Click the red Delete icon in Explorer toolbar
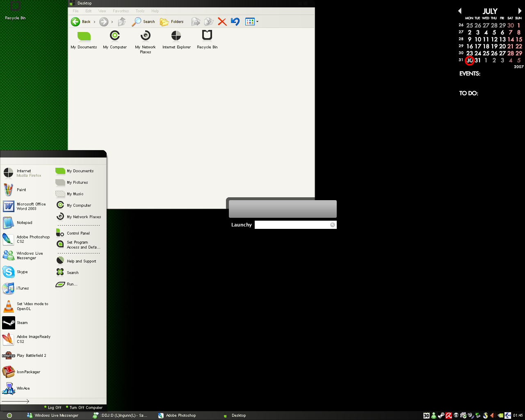 point(222,22)
